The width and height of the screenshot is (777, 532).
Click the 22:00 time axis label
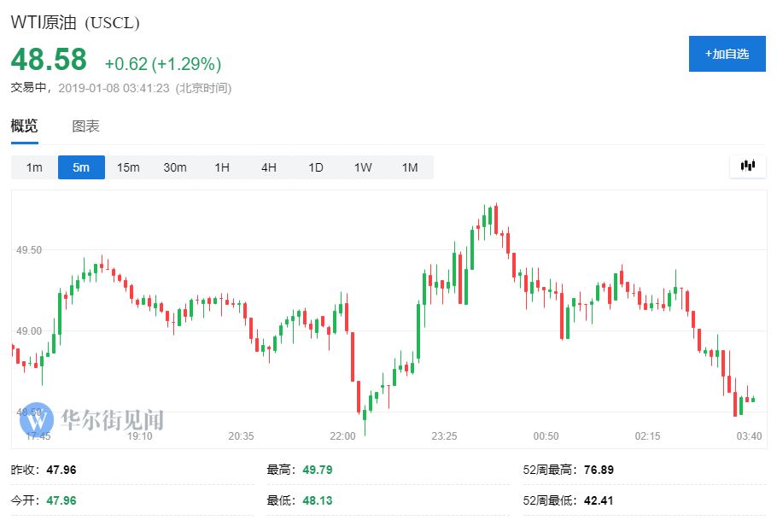click(342, 436)
